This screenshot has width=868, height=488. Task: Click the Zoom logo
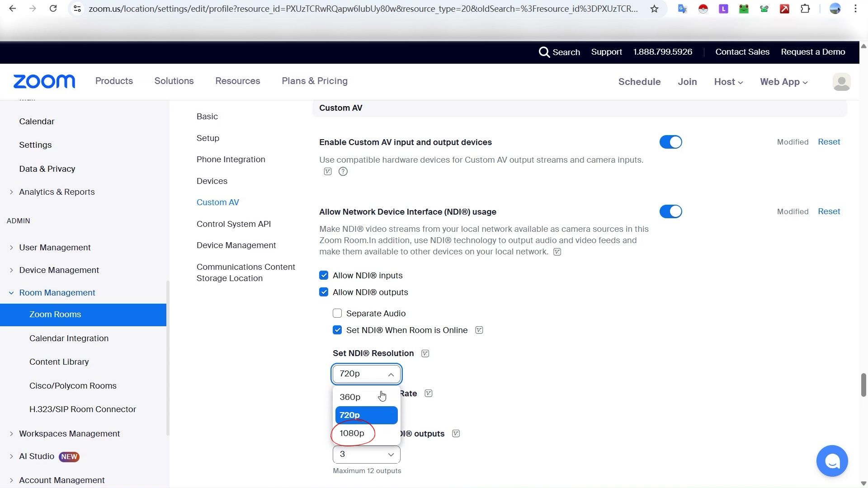(44, 81)
